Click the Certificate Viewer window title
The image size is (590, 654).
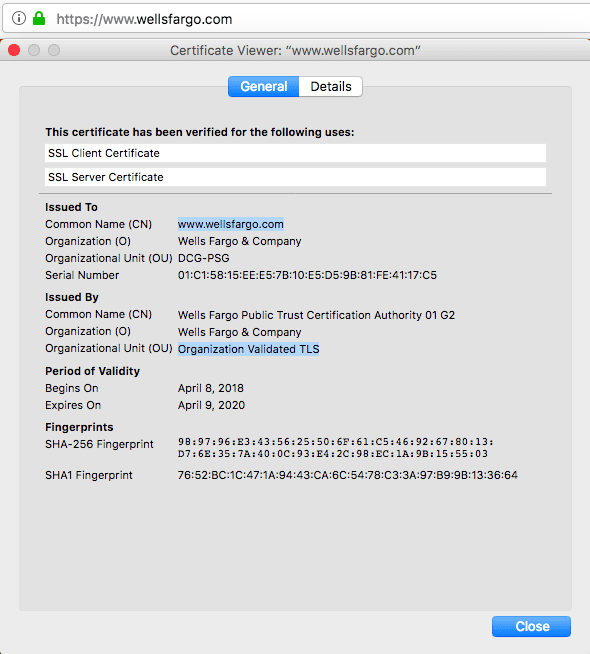(295, 50)
